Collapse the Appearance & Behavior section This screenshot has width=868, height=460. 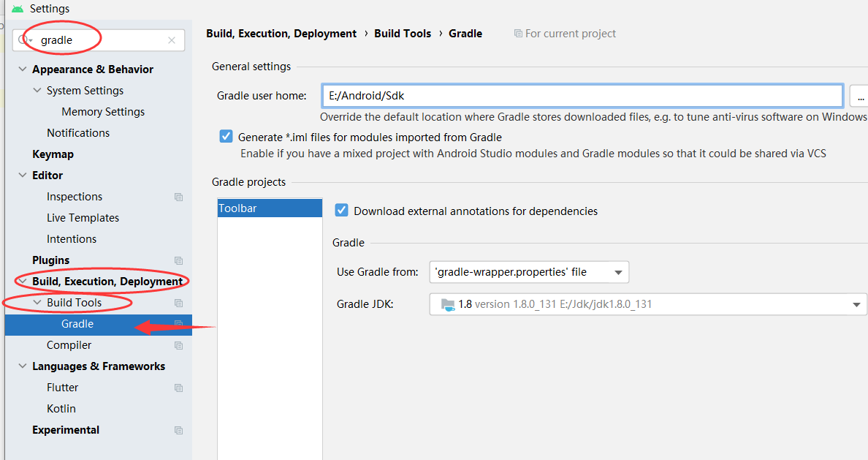pos(22,69)
